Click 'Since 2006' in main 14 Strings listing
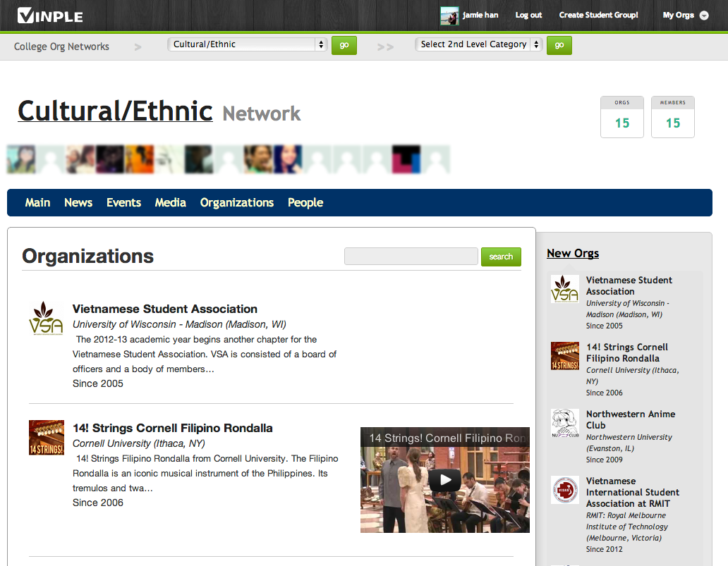The width and height of the screenshot is (728, 566). tap(98, 503)
